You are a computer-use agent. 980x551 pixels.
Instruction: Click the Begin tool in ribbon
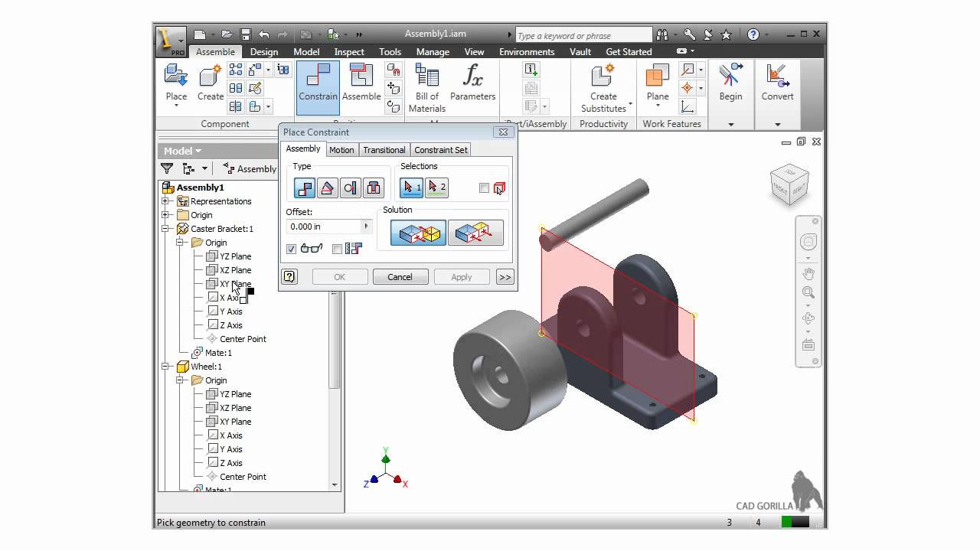click(730, 83)
